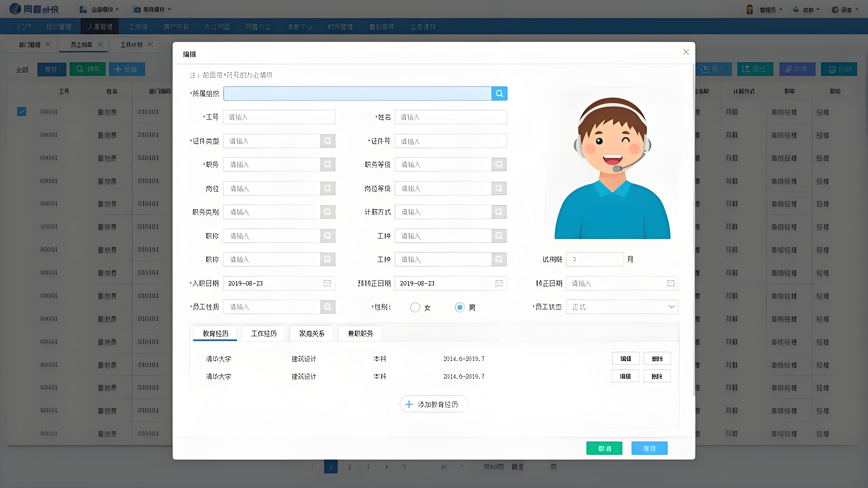Switch to the 工作经历 tab
Image resolution: width=868 pixels, height=488 pixels.
coord(264,333)
